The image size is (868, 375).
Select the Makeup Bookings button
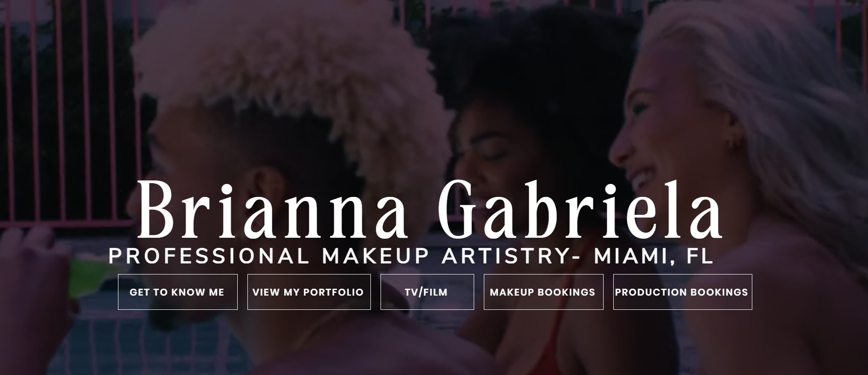click(x=543, y=292)
